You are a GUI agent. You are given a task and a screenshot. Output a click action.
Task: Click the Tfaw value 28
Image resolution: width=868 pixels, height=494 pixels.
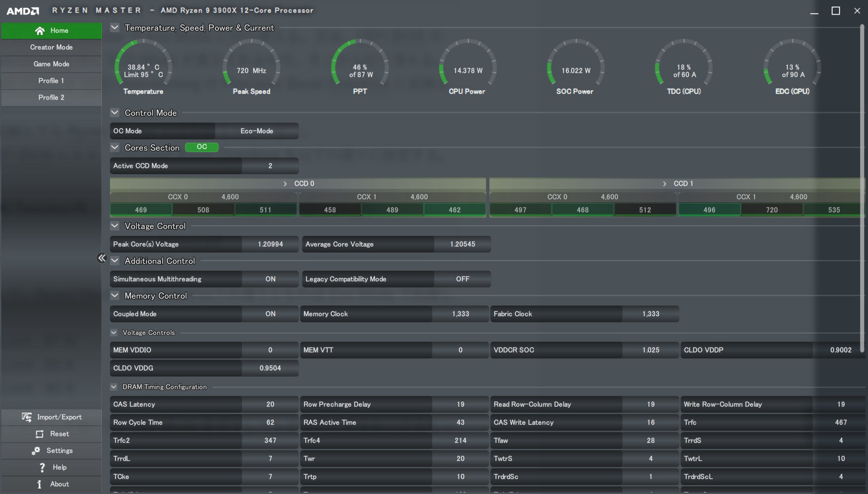pos(651,441)
